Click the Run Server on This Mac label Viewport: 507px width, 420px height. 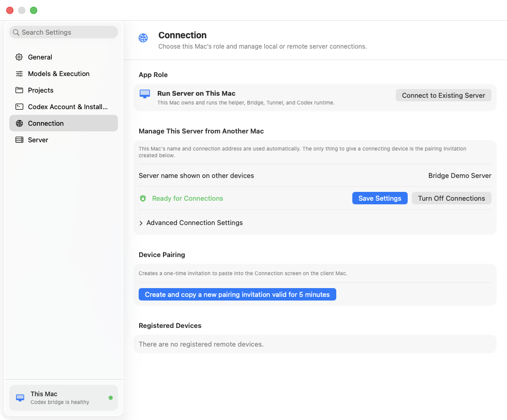[196, 94]
